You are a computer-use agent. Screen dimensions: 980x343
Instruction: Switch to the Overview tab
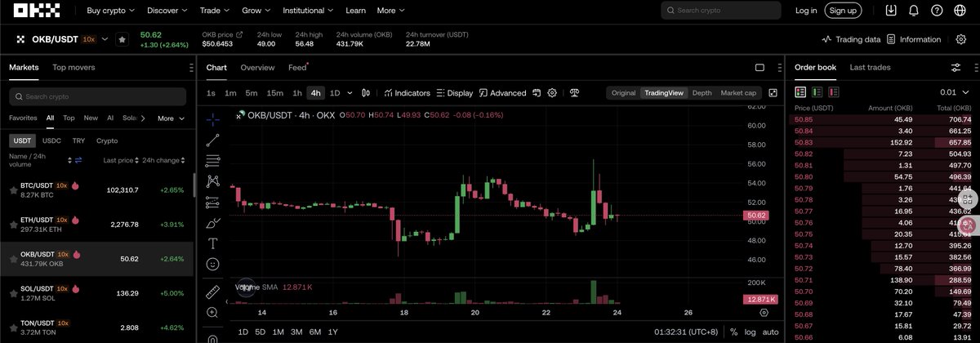pos(257,68)
